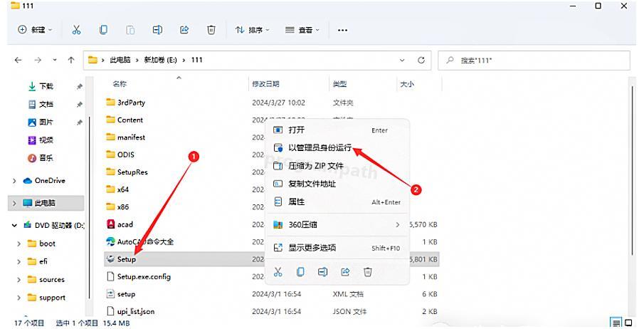Sort by 类型 column header
This screenshot has width=644, height=329.
coord(339,84)
